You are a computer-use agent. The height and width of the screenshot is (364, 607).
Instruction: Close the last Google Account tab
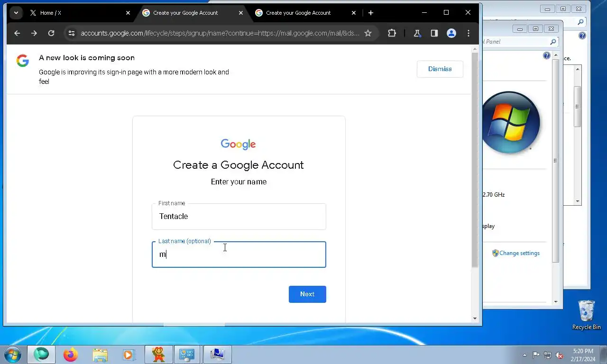354,13
